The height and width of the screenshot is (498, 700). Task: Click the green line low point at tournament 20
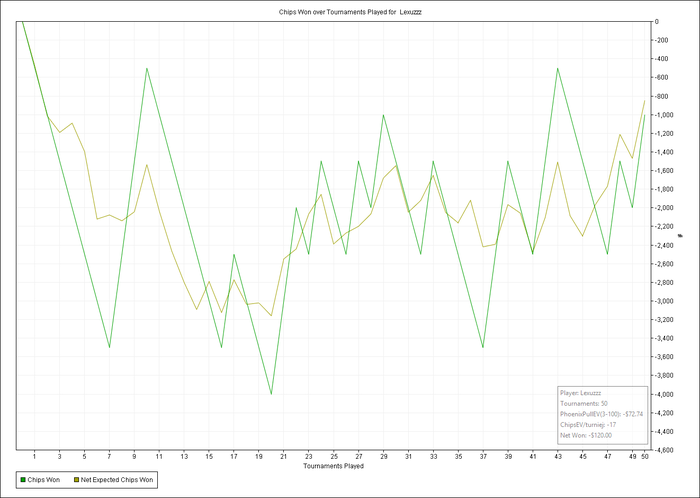click(x=271, y=394)
